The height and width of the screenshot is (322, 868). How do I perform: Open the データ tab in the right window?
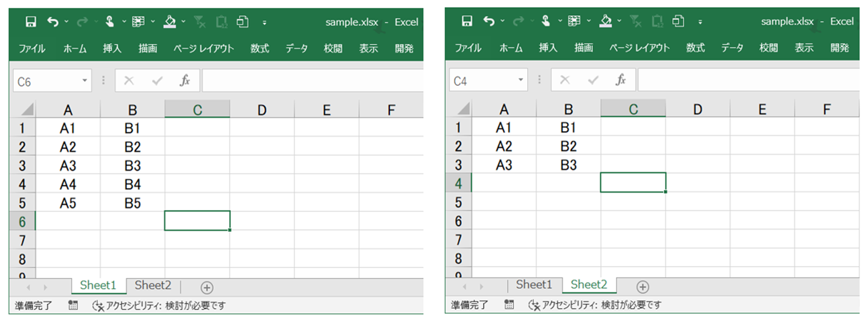click(x=732, y=48)
